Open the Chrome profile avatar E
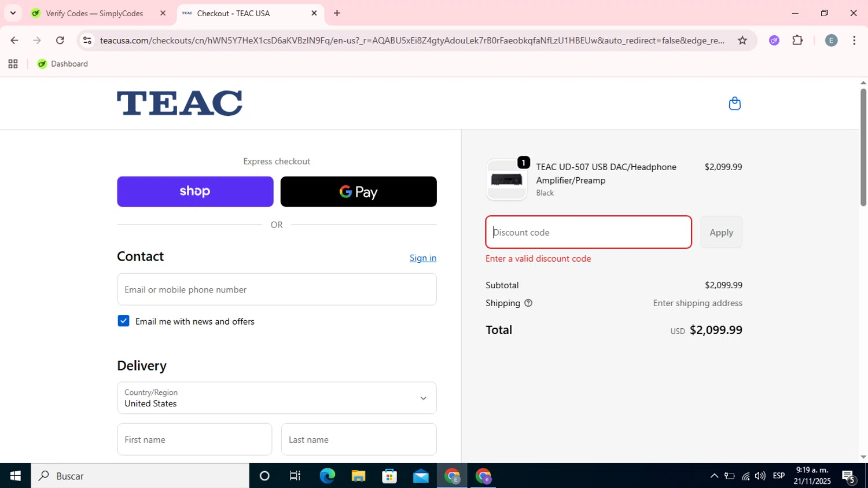868x488 pixels. tap(831, 41)
